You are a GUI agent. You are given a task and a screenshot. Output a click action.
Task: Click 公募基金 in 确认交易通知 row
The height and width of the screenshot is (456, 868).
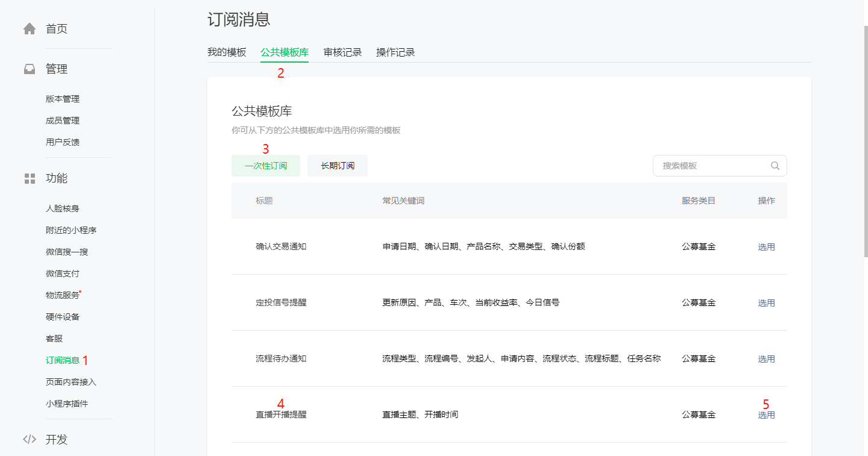[x=699, y=246]
